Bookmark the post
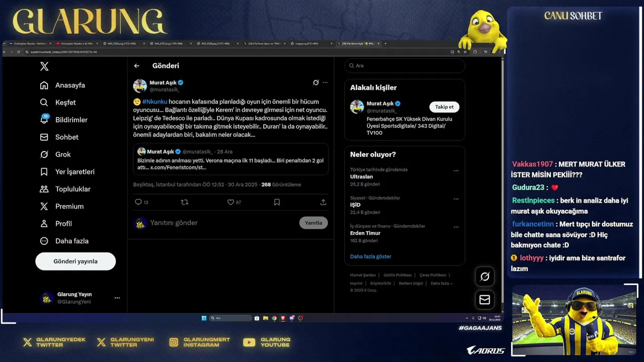The width and height of the screenshot is (644, 362). tap(277, 202)
